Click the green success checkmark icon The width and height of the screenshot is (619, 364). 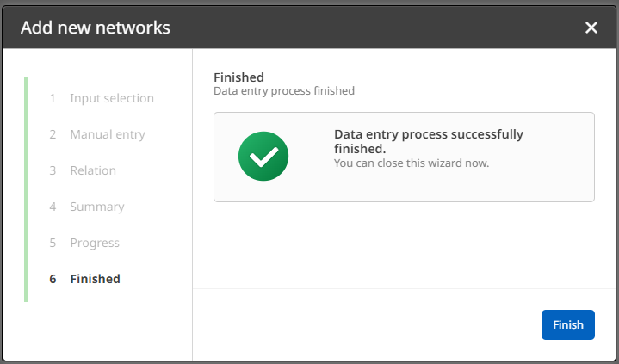(263, 157)
